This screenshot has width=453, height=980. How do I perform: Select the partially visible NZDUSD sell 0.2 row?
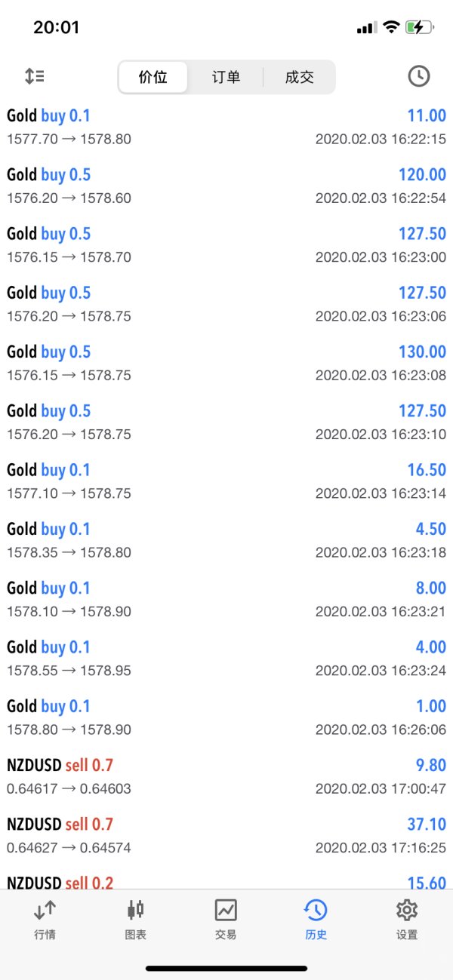tap(226, 879)
